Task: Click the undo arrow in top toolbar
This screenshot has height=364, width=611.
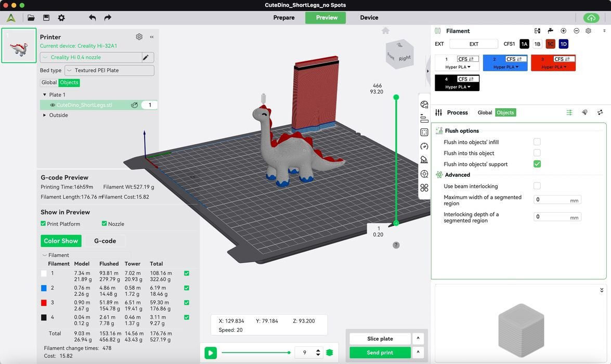Action: click(x=92, y=18)
